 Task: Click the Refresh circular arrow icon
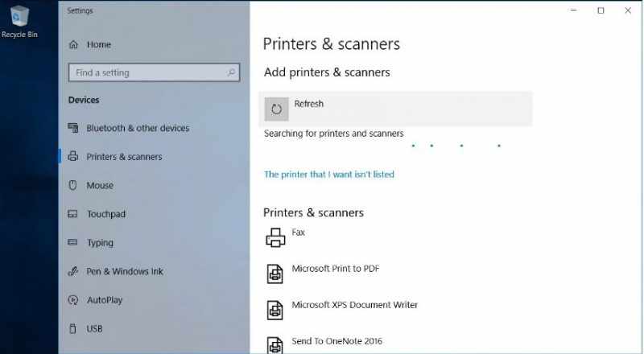click(x=276, y=109)
